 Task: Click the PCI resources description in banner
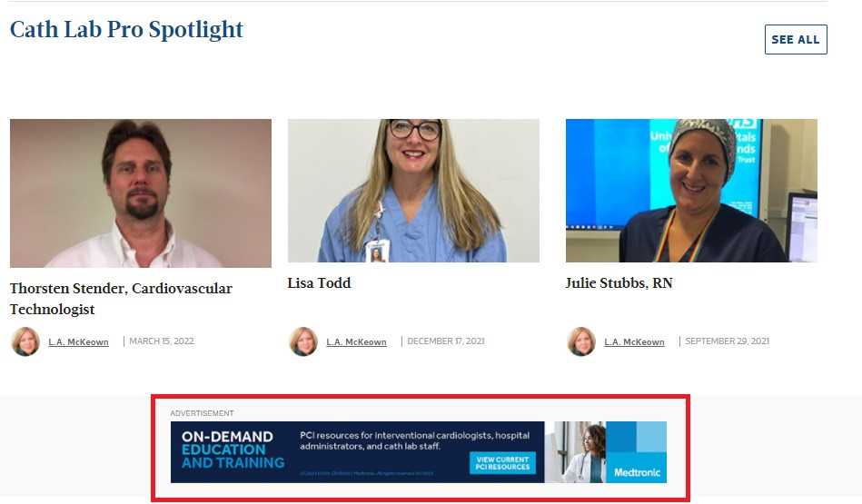coord(414,440)
